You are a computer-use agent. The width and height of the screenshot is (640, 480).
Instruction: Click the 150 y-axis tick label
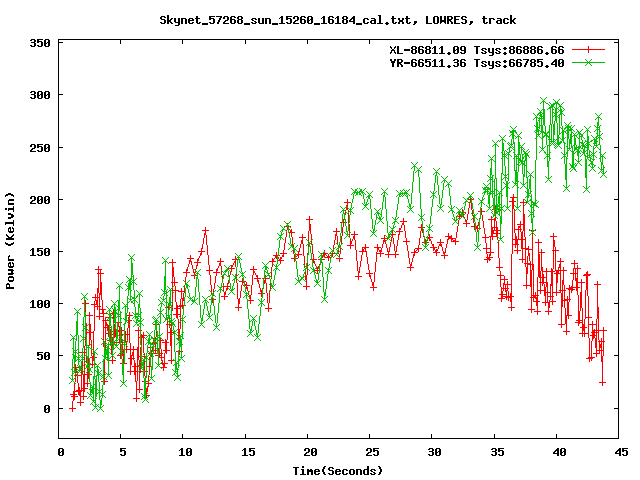coord(40,252)
